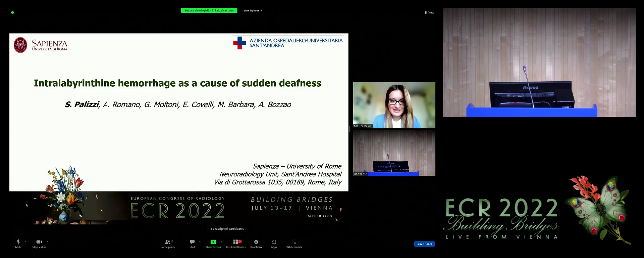This screenshot has height=258, width=644.
Task: Expand chat options arrow
Action: [x=200, y=242]
